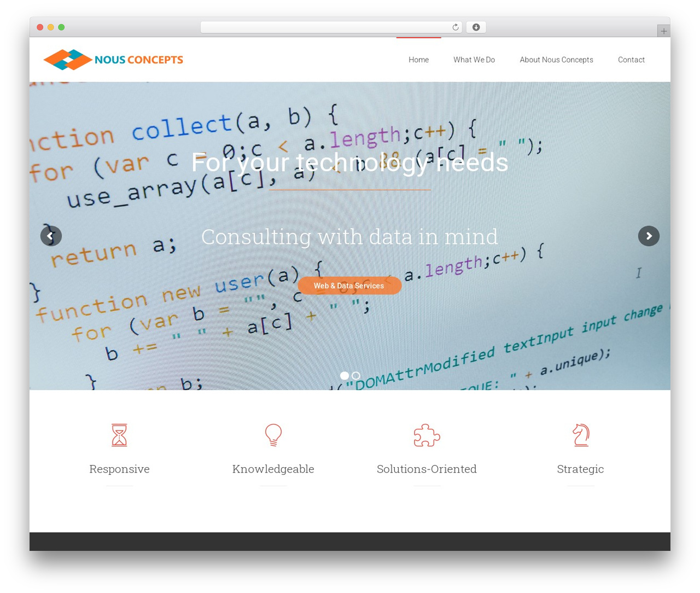Viewport: 700px width, 593px height.
Task: Click the Responsive heading
Action: [119, 469]
